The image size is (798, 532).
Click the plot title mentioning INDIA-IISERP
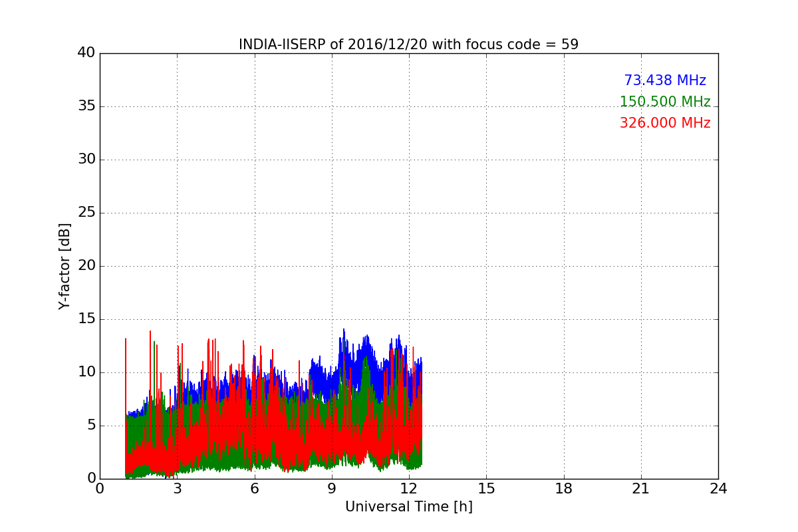[x=408, y=45]
